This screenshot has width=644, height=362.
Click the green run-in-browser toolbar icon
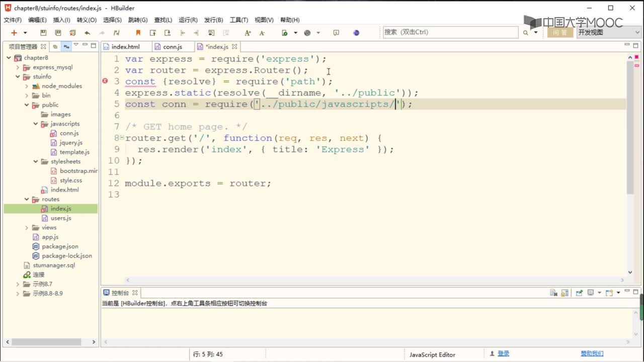(285, 33)
